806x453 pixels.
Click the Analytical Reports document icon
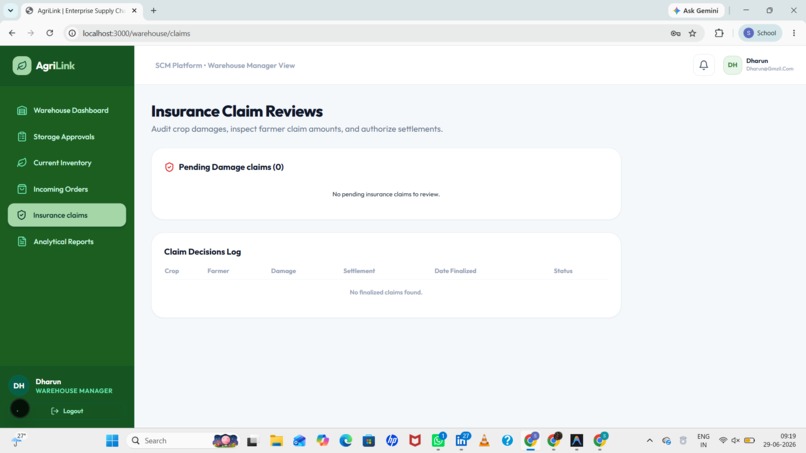[22, 241]
